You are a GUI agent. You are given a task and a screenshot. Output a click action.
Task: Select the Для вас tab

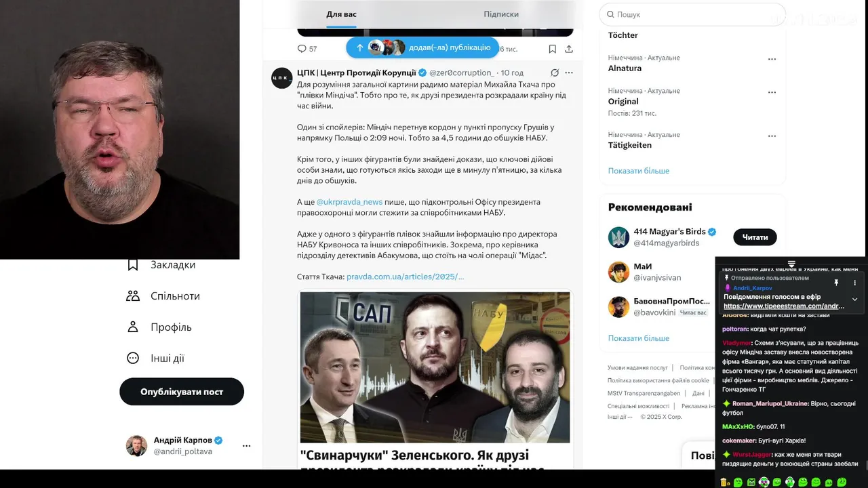pos(341,14)
